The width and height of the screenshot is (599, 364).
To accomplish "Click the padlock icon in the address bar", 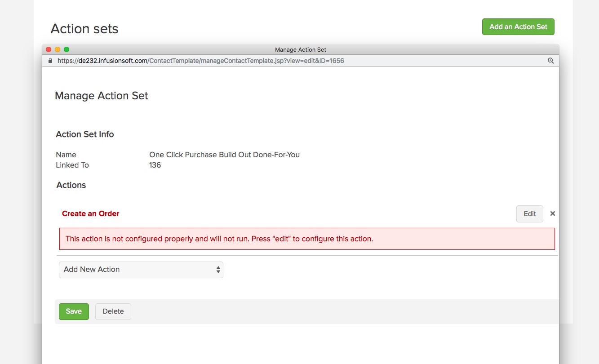I will click(50, 60).
